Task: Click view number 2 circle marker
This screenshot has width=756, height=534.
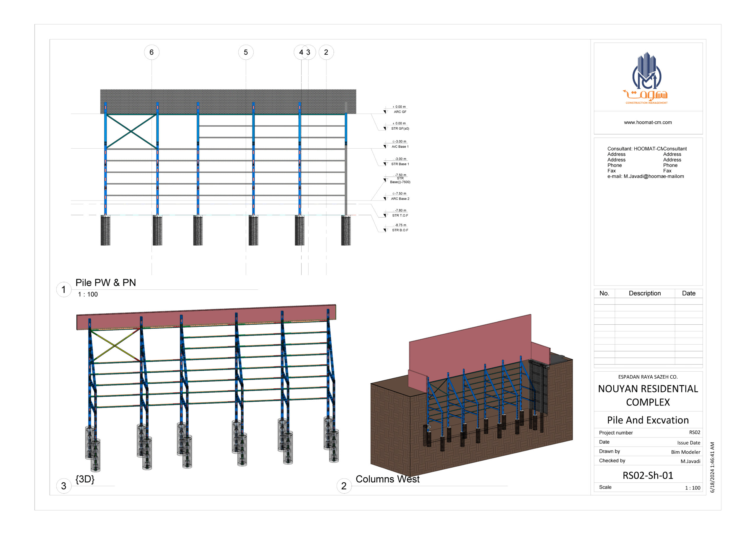Action: tap(344, 486)
